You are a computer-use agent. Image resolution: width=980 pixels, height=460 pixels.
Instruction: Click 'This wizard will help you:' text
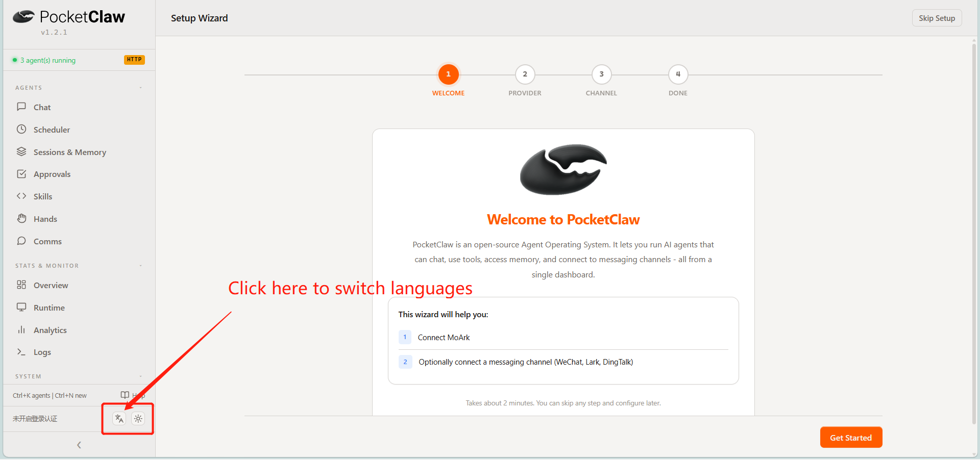tap(444, 314)
